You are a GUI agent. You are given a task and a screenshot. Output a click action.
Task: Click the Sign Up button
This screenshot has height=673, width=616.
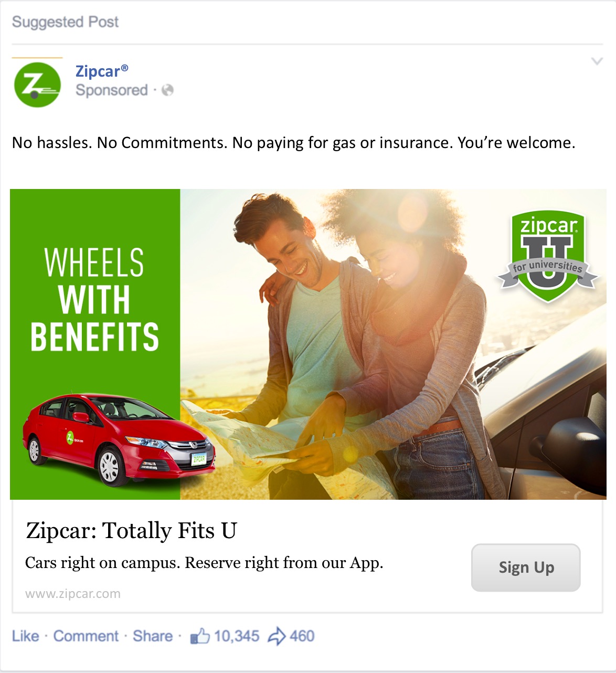pyautogui.click(x=526, y=567)
